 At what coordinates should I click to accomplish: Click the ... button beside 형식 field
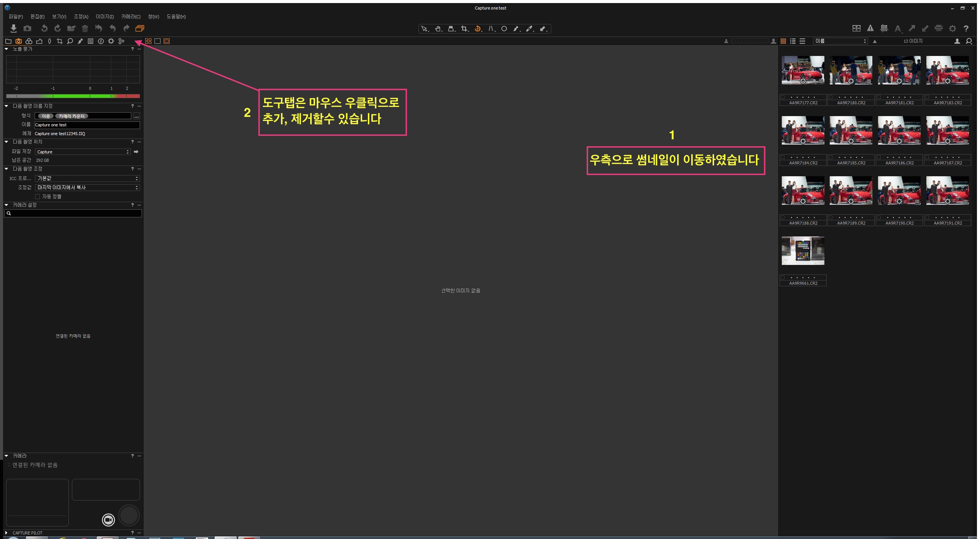(x=137, y=116)
